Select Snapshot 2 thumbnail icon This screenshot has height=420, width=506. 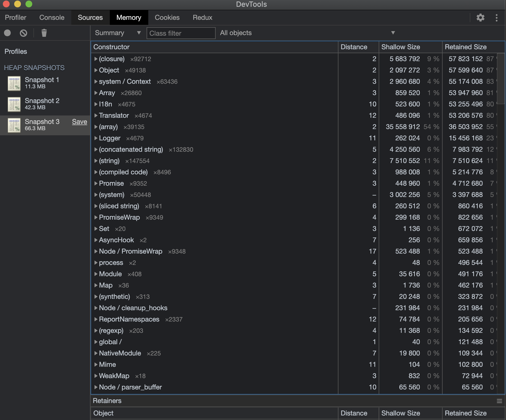[x=14, y=104]
